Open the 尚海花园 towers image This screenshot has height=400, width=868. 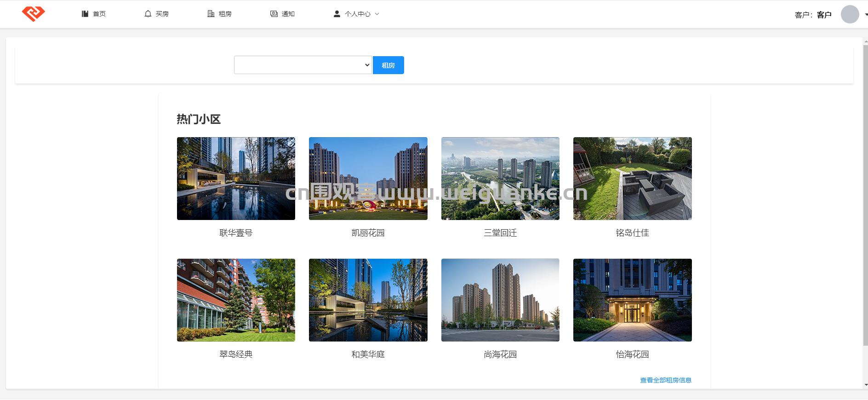click(500, 300)
